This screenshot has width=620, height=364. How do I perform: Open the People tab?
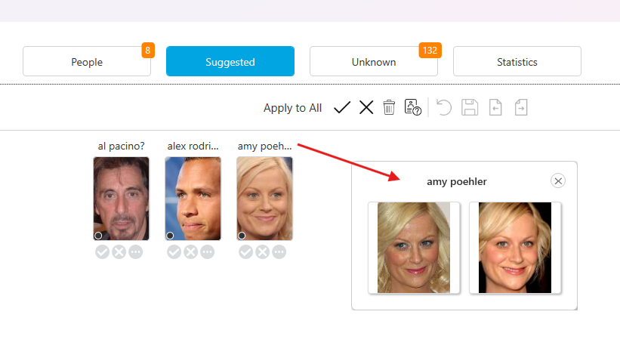coord(87,61)
